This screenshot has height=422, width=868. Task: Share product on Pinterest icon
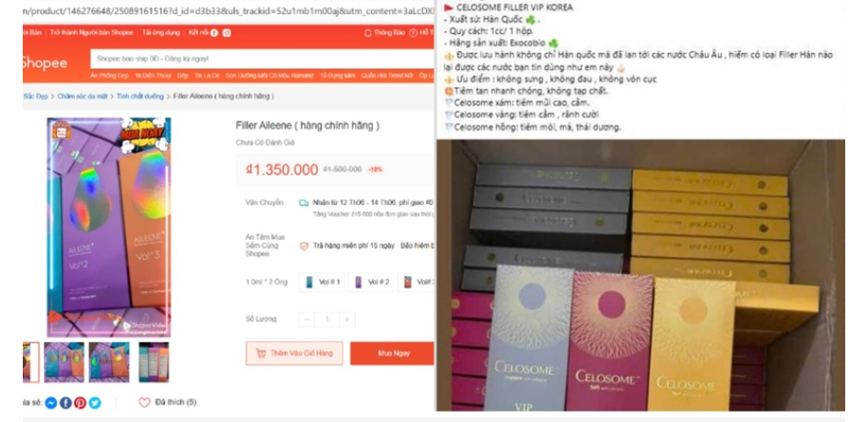(x=81, y=403)
